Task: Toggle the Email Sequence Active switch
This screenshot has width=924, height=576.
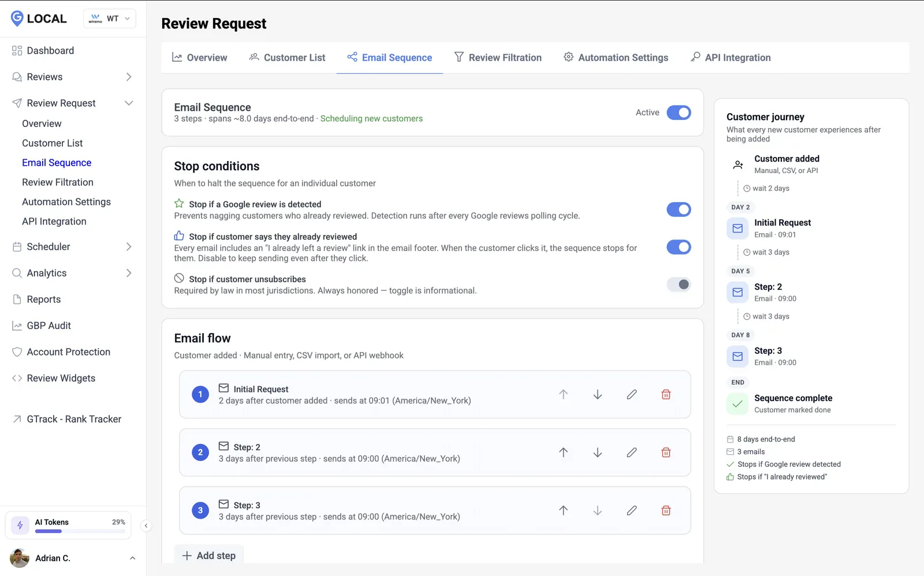Action: pyautogui.click(x=679, y=113)
